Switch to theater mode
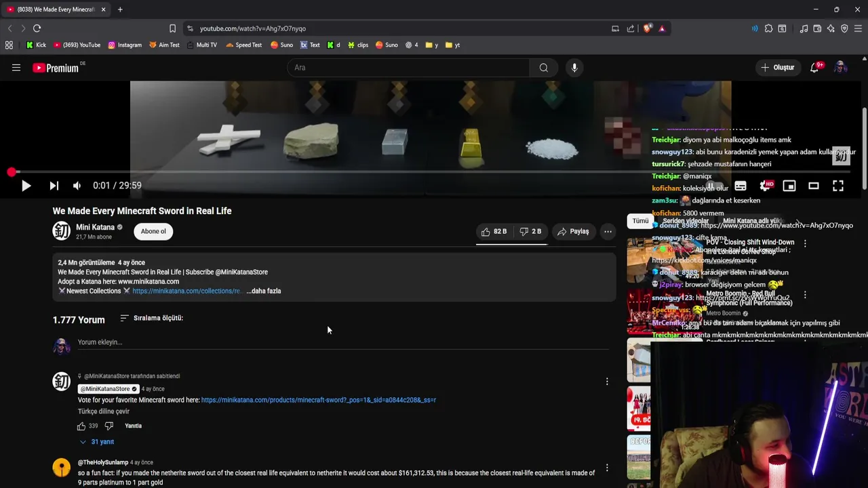 pyautogui.click(x=814, y=186)
